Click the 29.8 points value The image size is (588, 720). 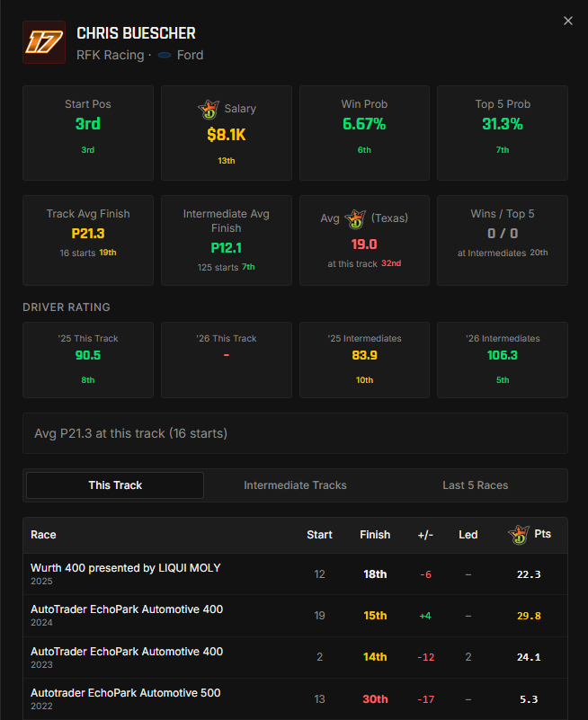point(529,616)
